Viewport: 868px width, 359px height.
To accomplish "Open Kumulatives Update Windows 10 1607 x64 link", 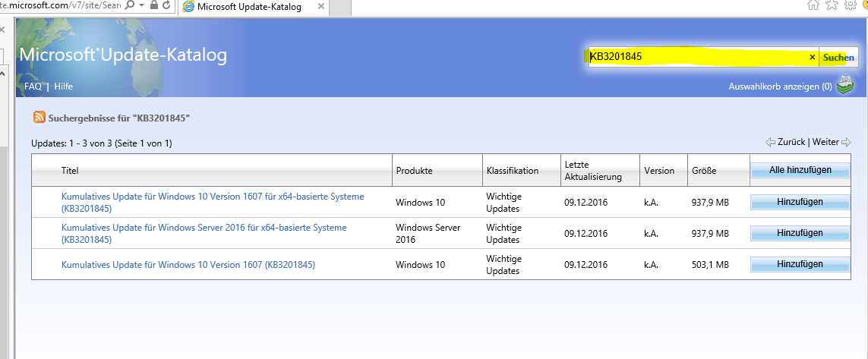I will 213,203.
